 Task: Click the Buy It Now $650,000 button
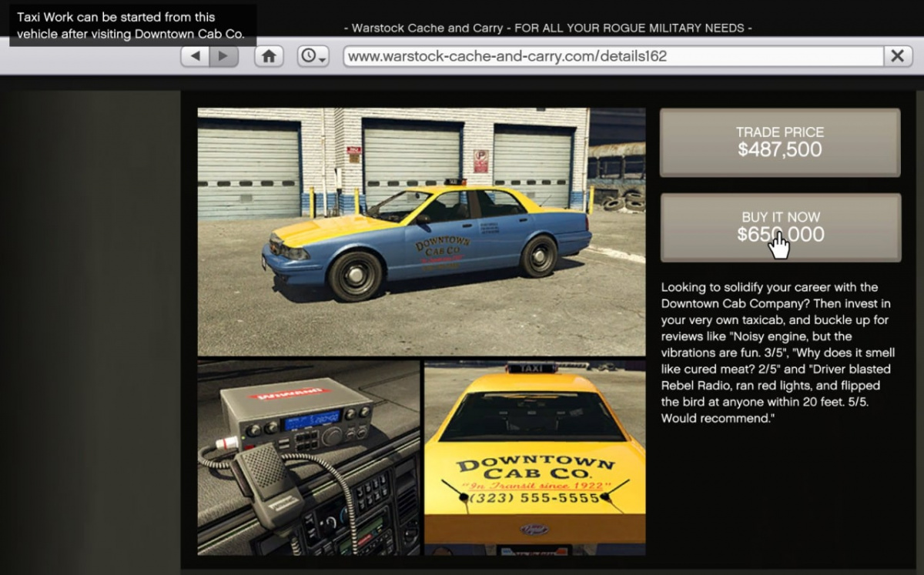click(780, 227)
